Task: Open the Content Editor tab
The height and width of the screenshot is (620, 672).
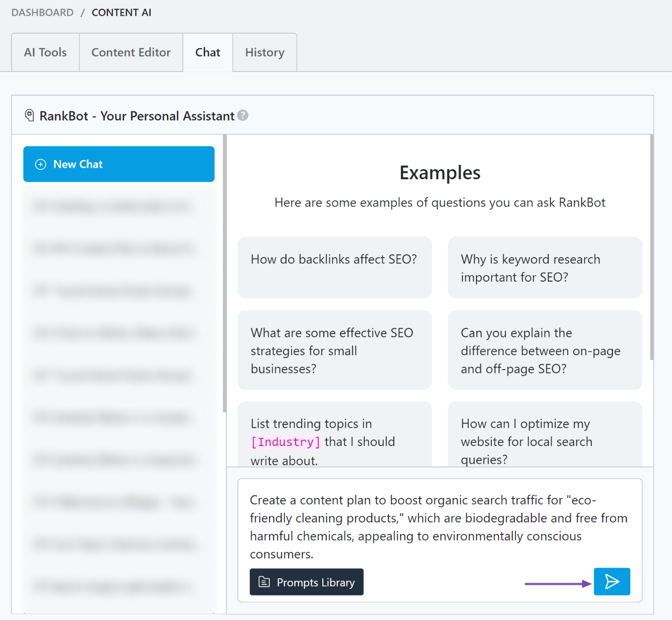Action: pyautogui.click(x=131, y=52)
